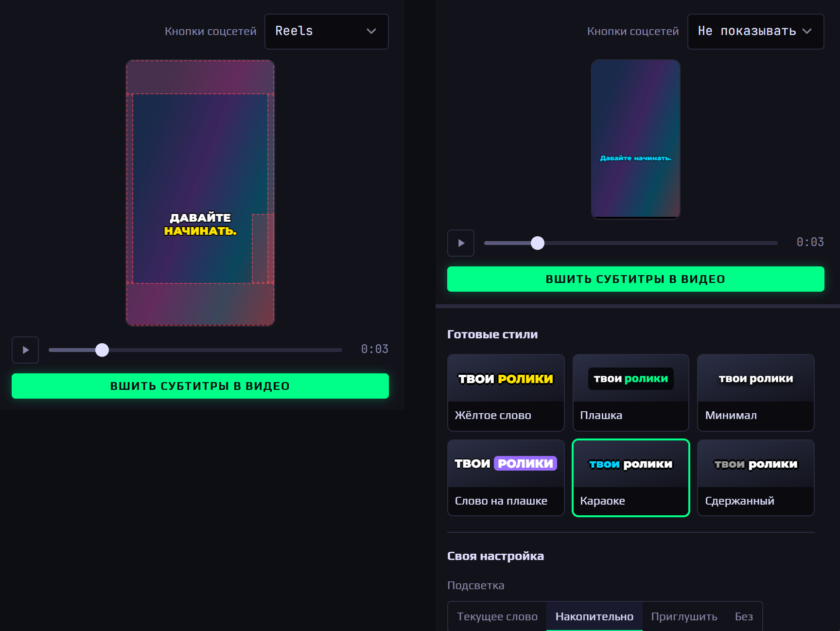Play the right video preview
The image size is (840, 631).
461,243
